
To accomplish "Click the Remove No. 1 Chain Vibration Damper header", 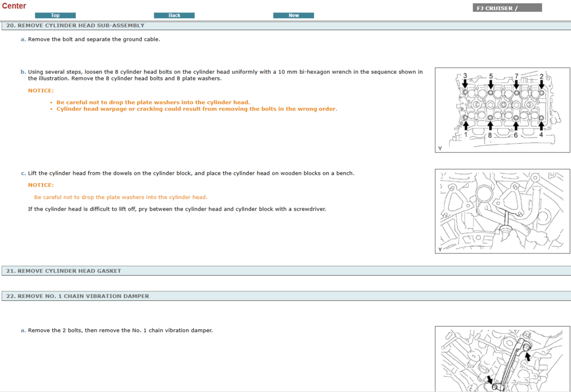I will (77, 296).
